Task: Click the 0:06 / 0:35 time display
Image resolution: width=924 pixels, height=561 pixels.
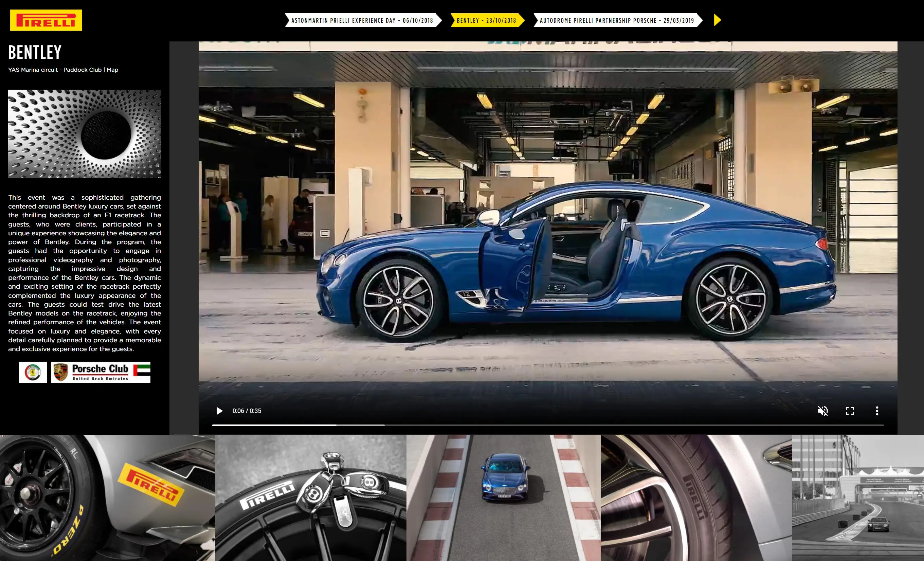Action: point(247,411)
